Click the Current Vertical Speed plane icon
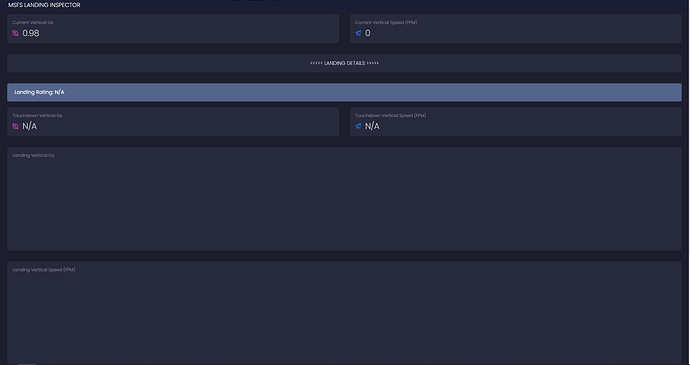690x365 pixels. coord(358,33)
